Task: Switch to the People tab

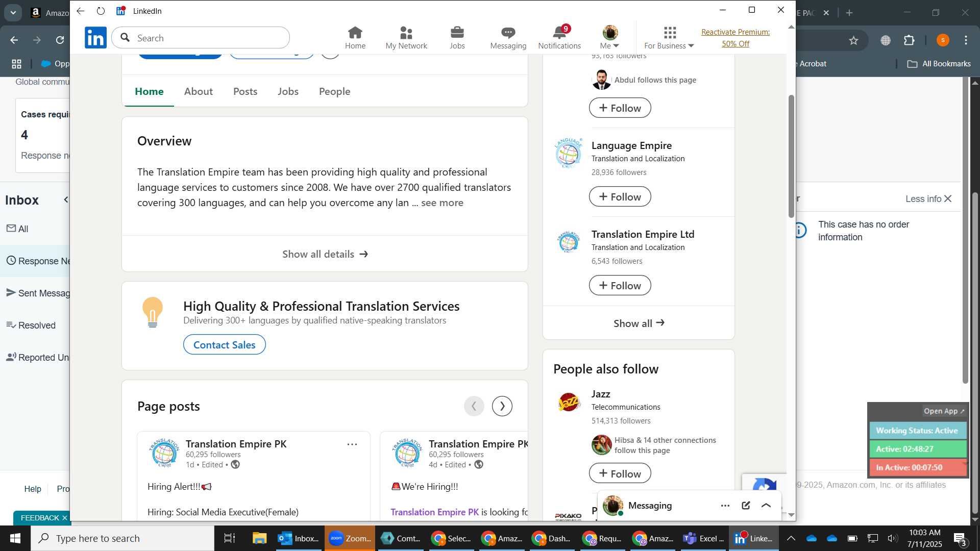Action: [x=334, y=91]
